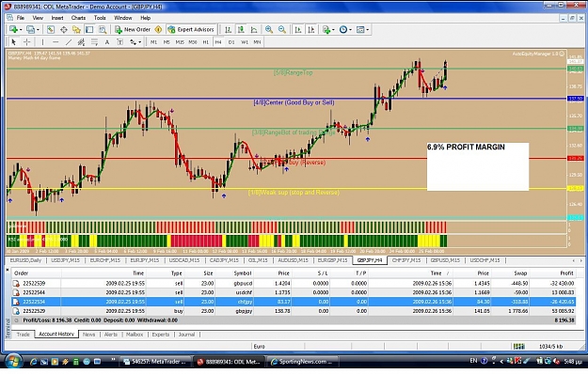
Task: Open the Experts tab in Terminal
Action: 161,335
